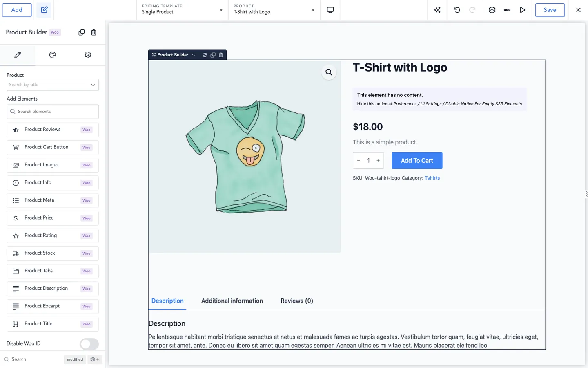Open the style palette tab
This screenshot has height=368, width=588.
(53, 55)
